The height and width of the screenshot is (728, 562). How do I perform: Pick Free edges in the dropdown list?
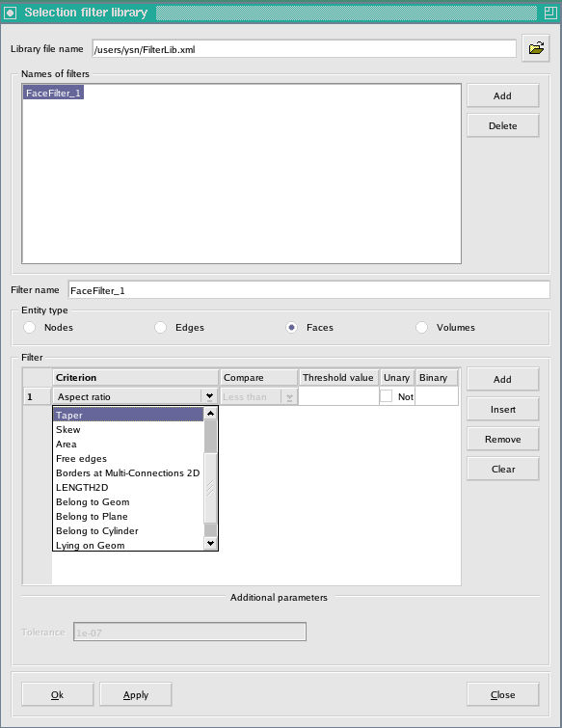tap(81, 458)
